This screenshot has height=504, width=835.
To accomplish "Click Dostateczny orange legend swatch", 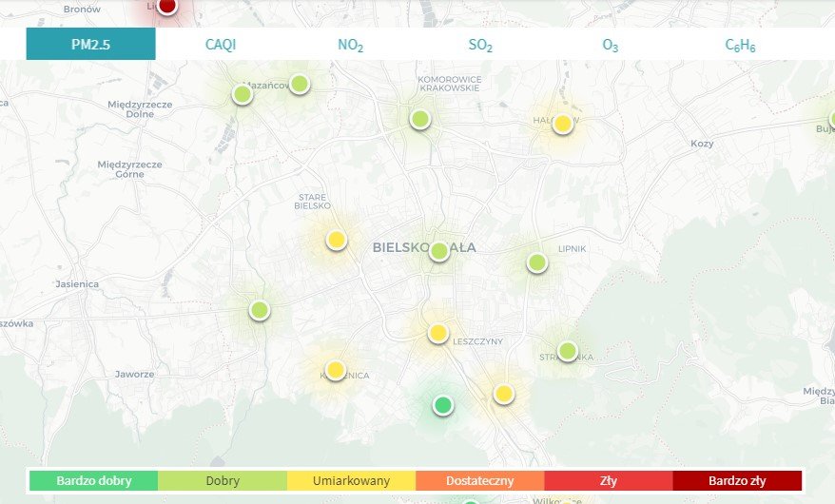I will 480,480.
